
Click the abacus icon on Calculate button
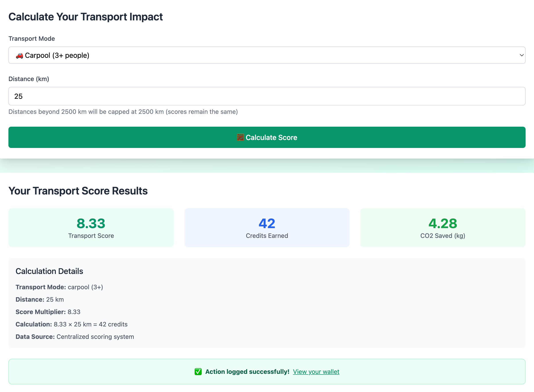coord(240,137)
